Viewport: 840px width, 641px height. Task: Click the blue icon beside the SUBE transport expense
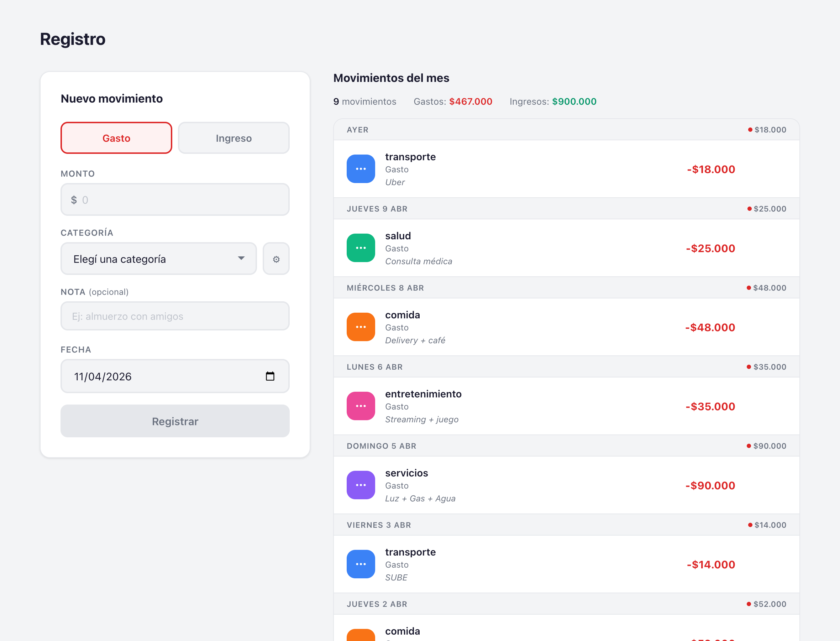click(360, 563)
